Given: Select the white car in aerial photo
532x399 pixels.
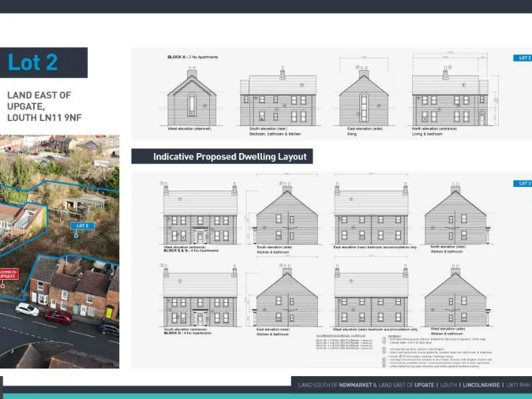Looking at the screenshot, I should coord(27,310).
